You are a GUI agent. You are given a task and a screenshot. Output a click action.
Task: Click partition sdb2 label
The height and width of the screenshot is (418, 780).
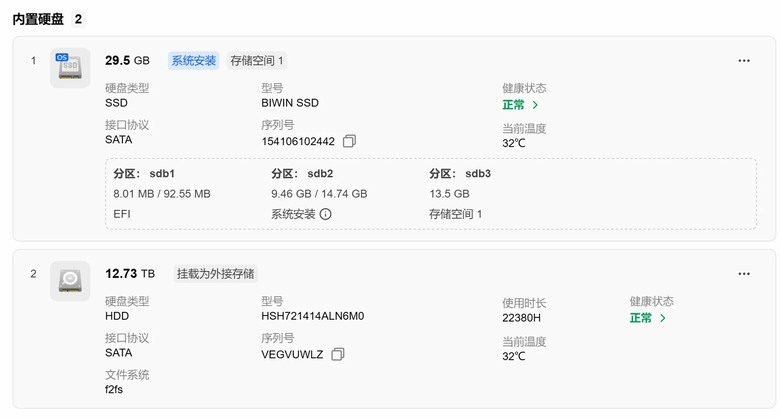pos(302,174)
